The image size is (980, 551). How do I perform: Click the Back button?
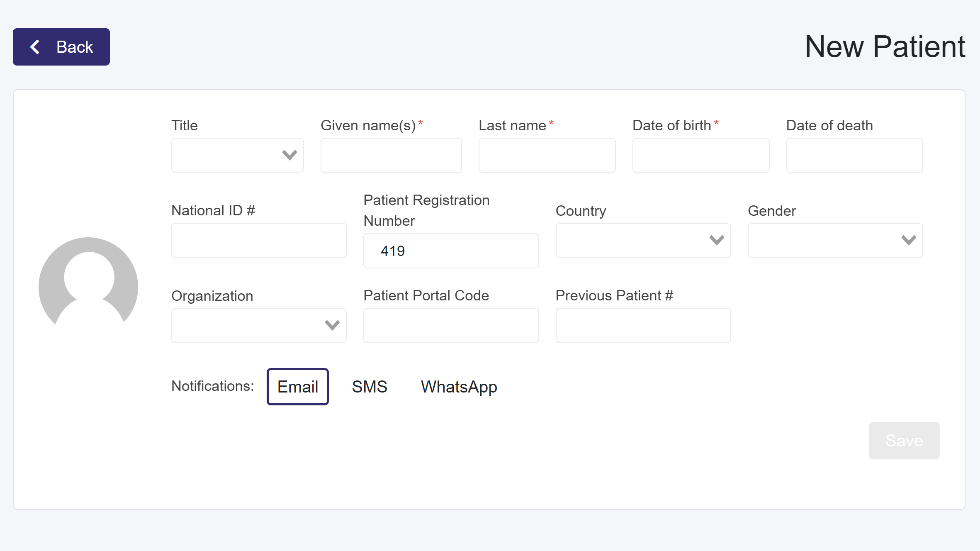[61, 47]
